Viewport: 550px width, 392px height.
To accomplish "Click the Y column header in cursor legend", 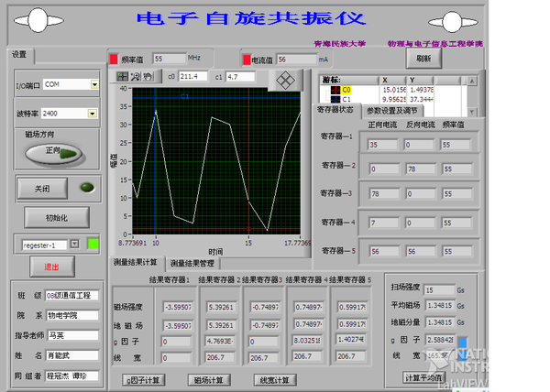I will point(420,81).
